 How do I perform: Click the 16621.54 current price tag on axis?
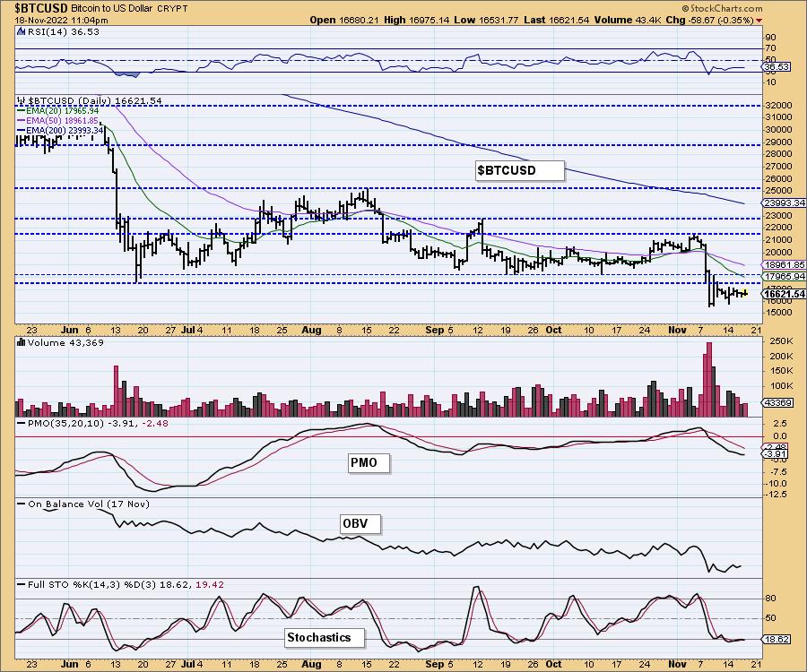pos(784,294)
